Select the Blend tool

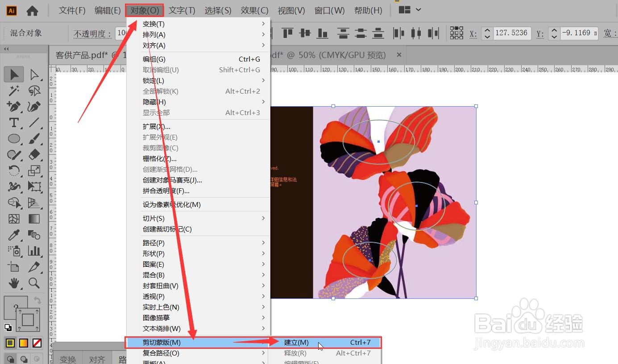pyautogui.click(x=34, y=235)
